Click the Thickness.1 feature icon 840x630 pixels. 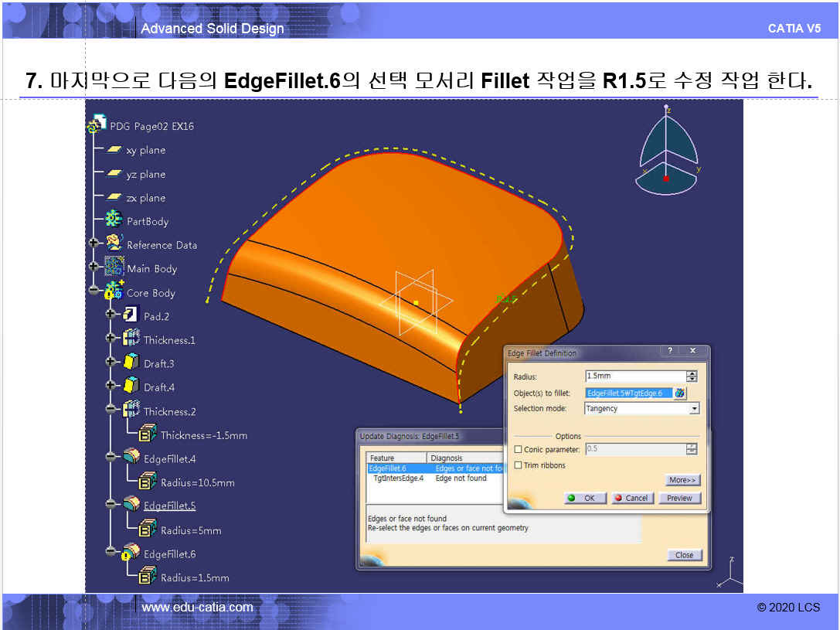(x=131, y=339)
